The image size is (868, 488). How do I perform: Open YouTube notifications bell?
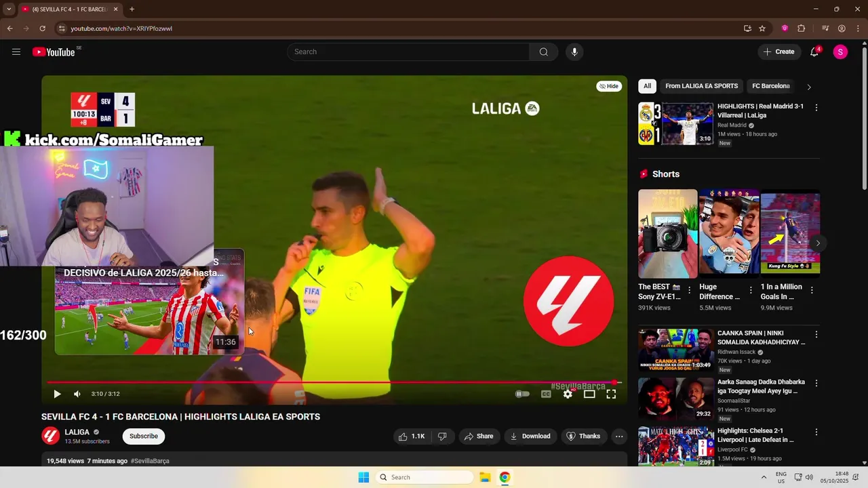[814, 52]
